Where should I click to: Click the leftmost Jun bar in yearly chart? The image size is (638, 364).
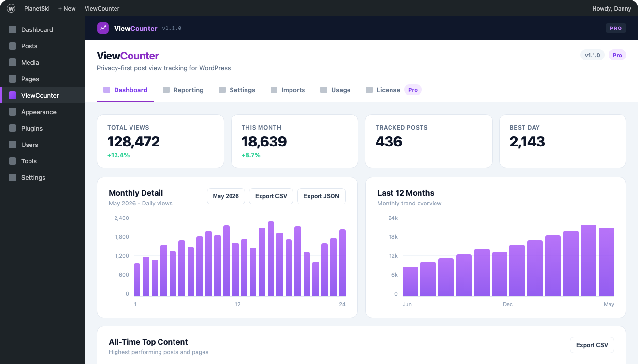[x=410, y=281]
